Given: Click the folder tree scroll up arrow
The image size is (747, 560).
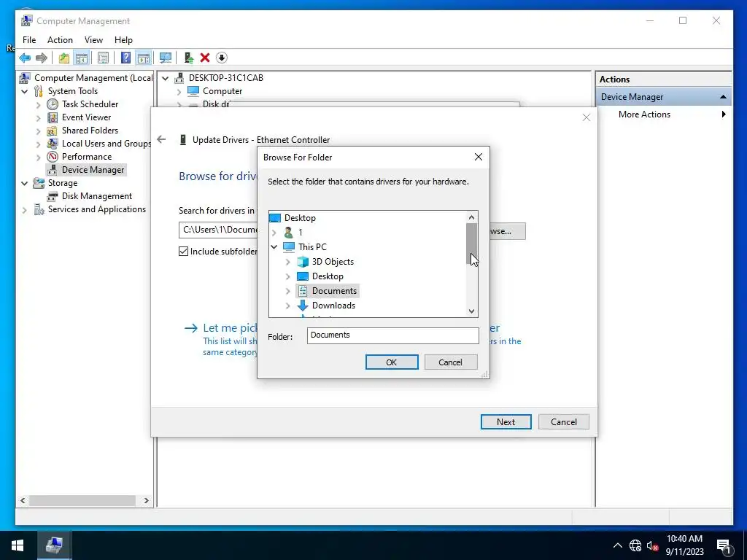Looking at the screenshot, I should (472, 217).
